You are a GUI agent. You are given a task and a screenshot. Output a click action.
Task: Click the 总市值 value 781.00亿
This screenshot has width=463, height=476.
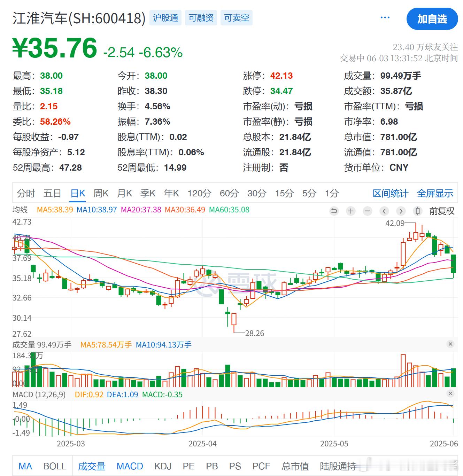tap(399, 137)
